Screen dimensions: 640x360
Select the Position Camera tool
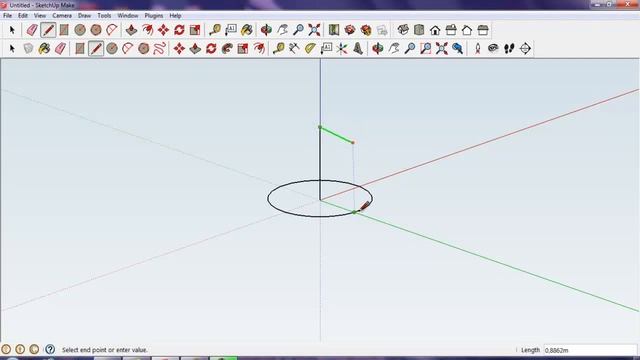[x=478, y=49]
